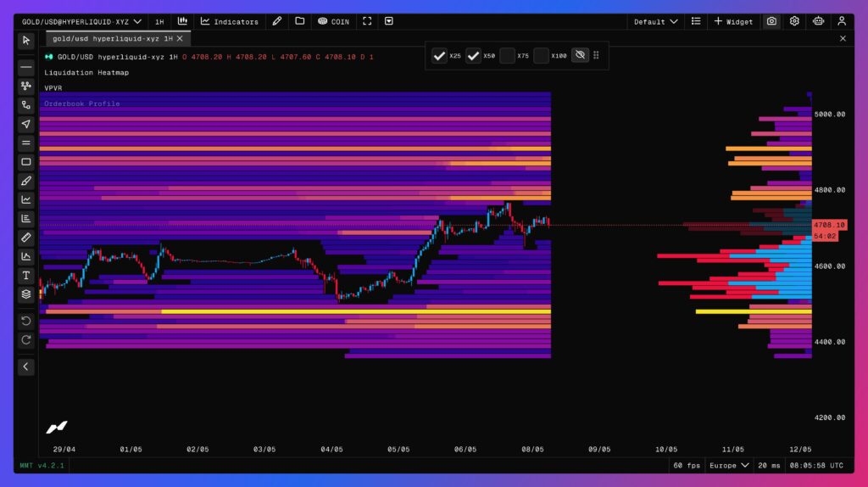
Task: Select the brush drawing tool
Action: [x=26, y=181]
